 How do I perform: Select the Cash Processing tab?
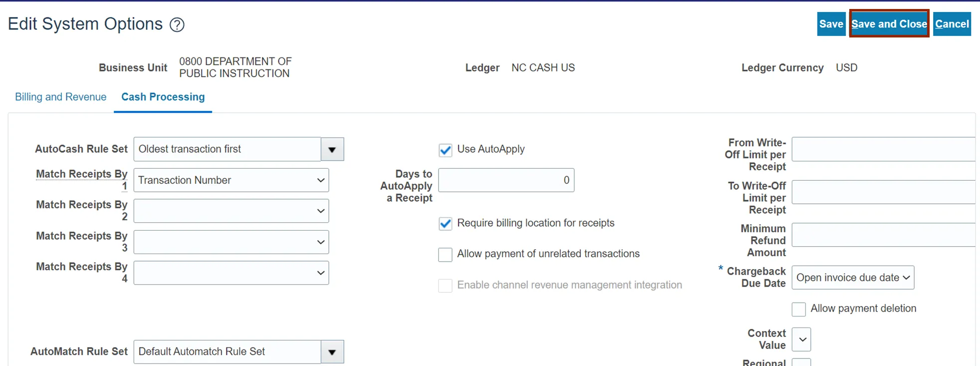tap(163, 97)
